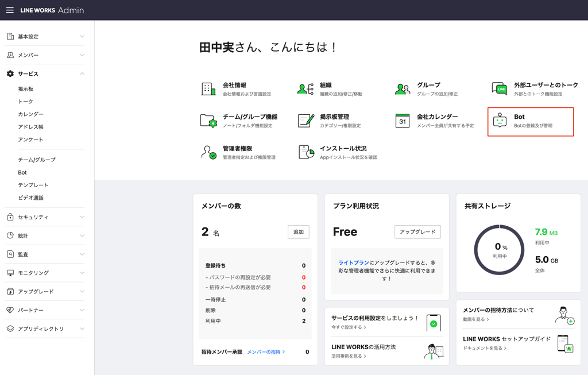Click the 登録待ち row label
588x375 pixels.
tap(216, 265)
